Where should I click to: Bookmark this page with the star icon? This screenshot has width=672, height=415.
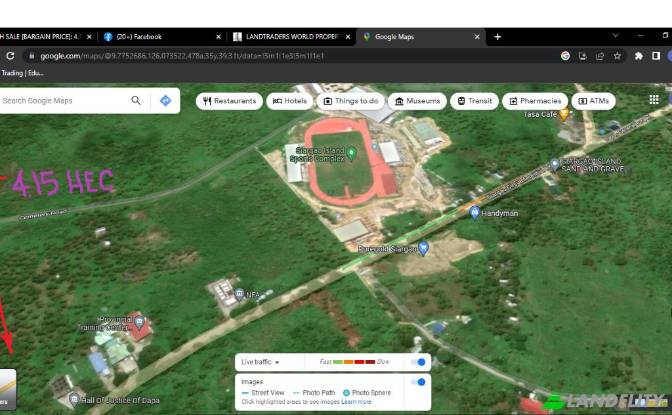click(x=617, y=56)
